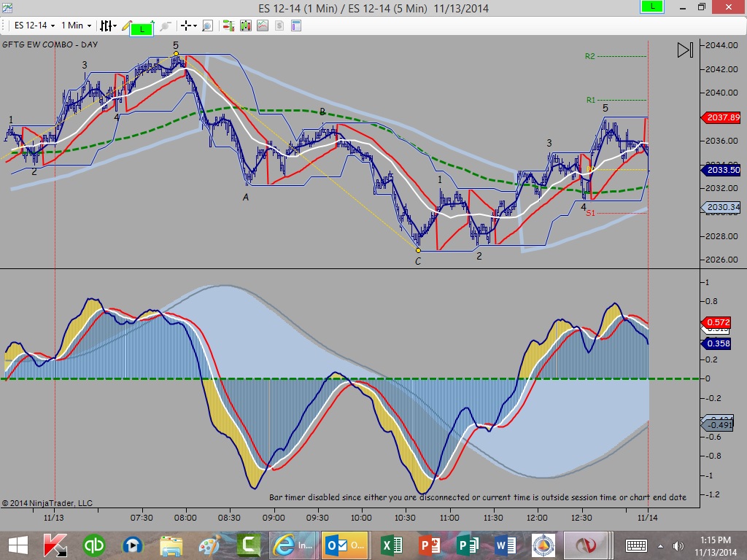Click the R1 resistance label
747x560 pixels.
point(591,100)
